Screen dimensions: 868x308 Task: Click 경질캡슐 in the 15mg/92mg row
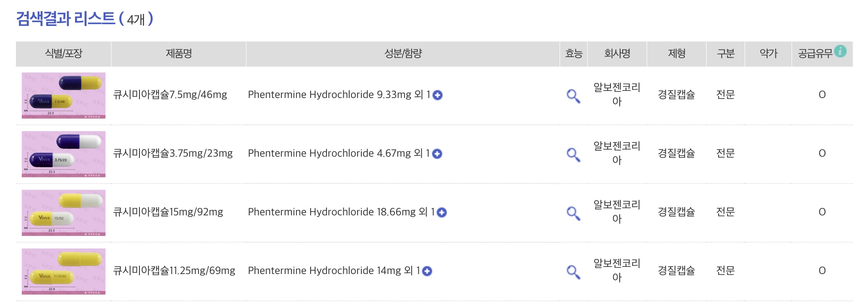[676, 212]
